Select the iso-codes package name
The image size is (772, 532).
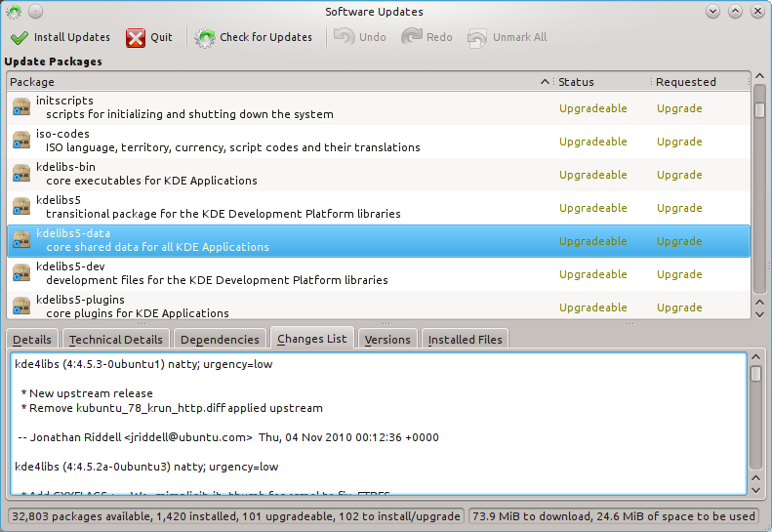click(x=62, y=134)
